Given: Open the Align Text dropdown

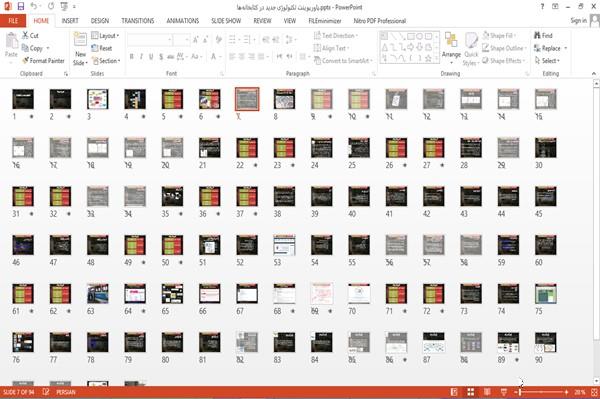Looking at the screenshot, I should (331, 48).
